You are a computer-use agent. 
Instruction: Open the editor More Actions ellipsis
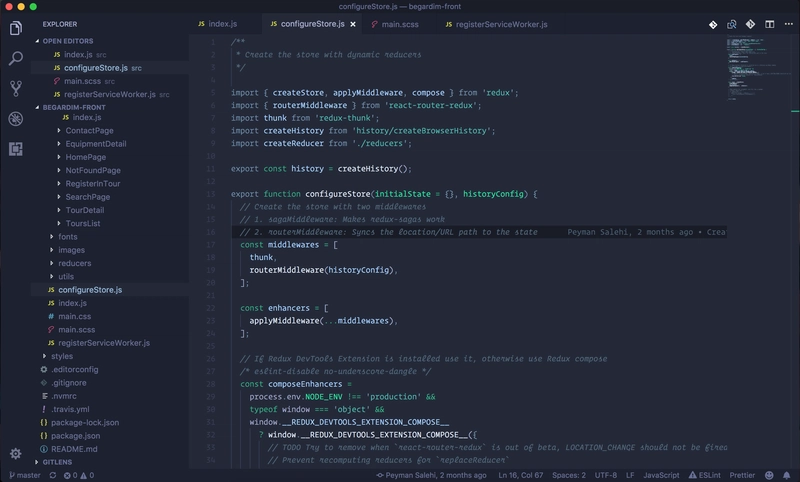(x=788, y=24)
